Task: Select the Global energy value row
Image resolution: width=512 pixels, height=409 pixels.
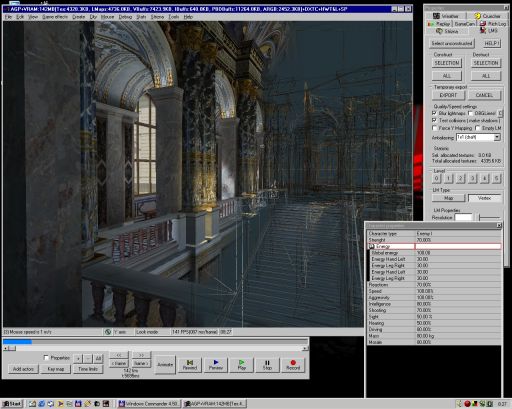Action: pyautogui.click(x=434, y=253)
